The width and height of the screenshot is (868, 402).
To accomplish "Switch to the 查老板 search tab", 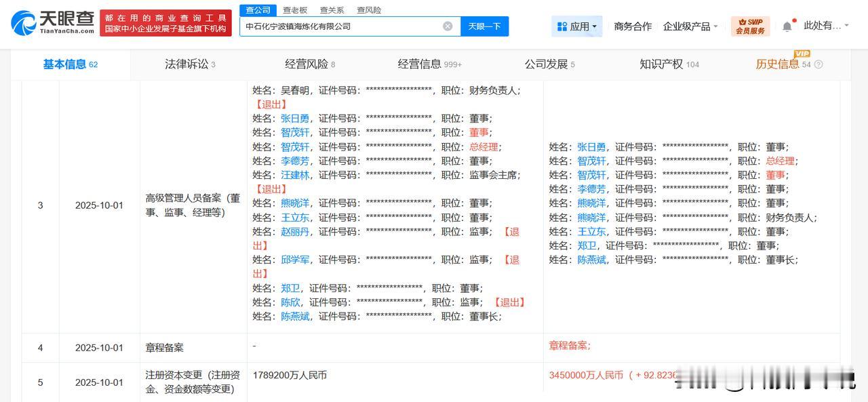I will [295, 10].
